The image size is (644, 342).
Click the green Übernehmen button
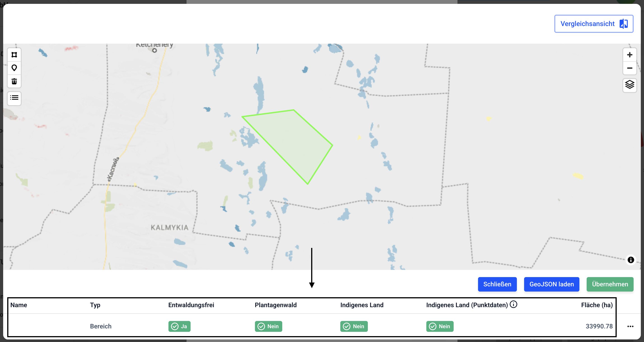pos(610,284)
